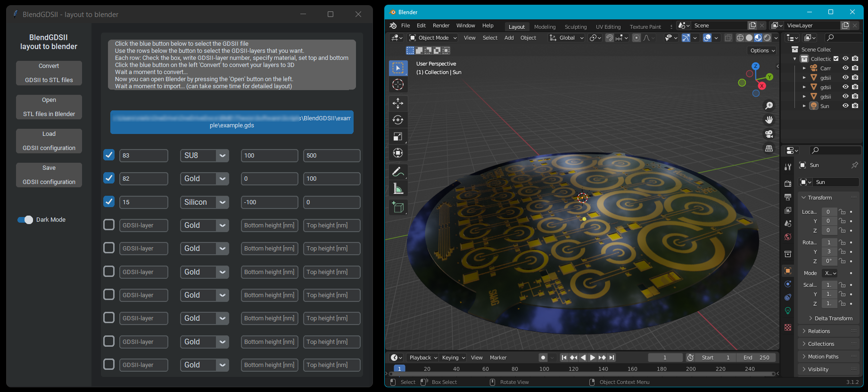Switch to rendered viewport shading
868x392 pixels.
[767, 38]
